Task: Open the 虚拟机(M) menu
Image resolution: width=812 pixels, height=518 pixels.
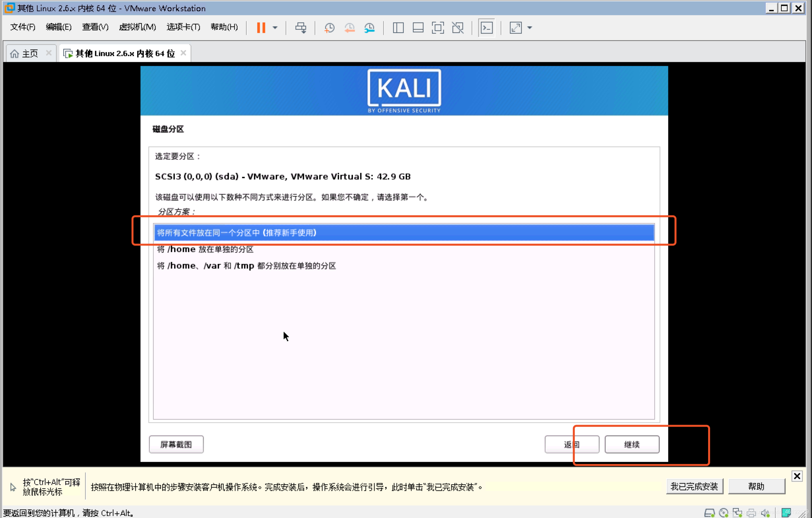Action: pos(137,27)
